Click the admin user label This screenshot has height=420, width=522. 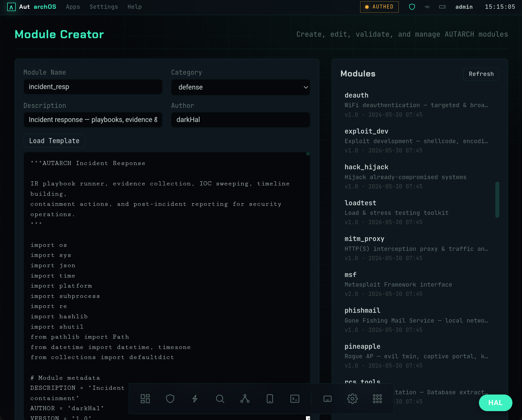point(464,7)
